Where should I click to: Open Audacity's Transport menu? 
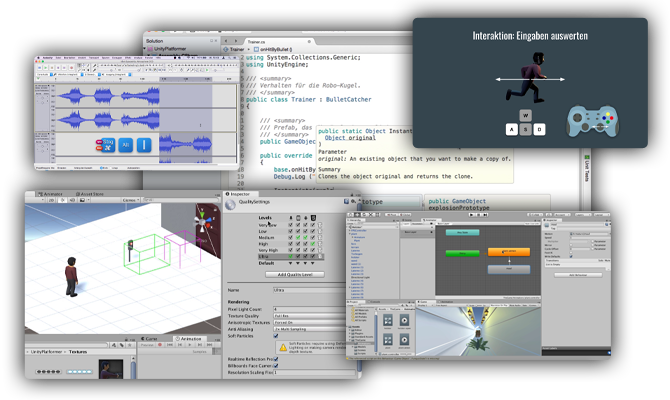pyautogui.click(x=94, y=58)
